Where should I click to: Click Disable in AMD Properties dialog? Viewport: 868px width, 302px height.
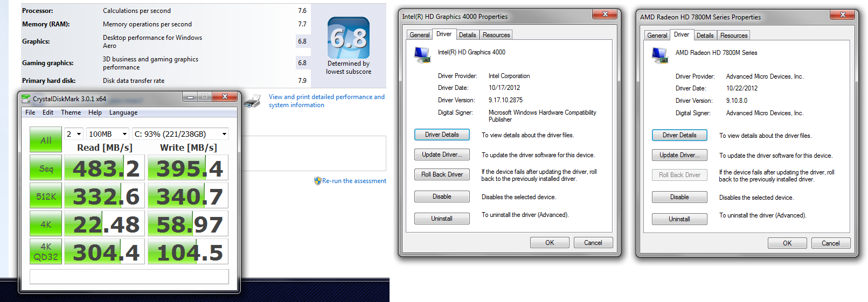pos(679,197)
